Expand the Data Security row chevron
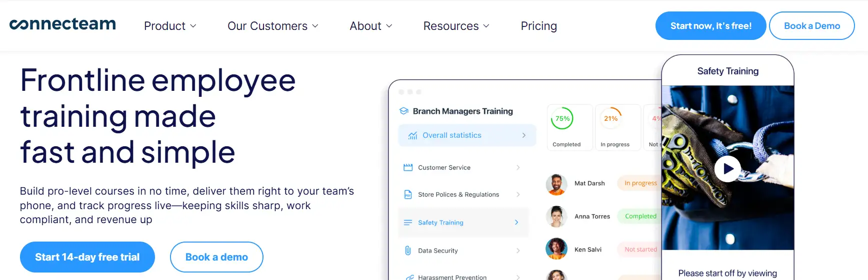 518,251
